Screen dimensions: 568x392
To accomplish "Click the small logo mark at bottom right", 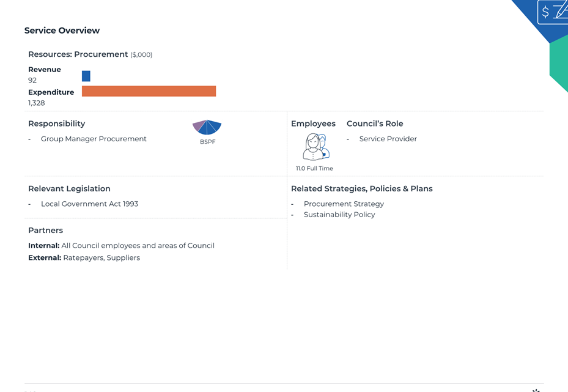I will tap(536, 390).
